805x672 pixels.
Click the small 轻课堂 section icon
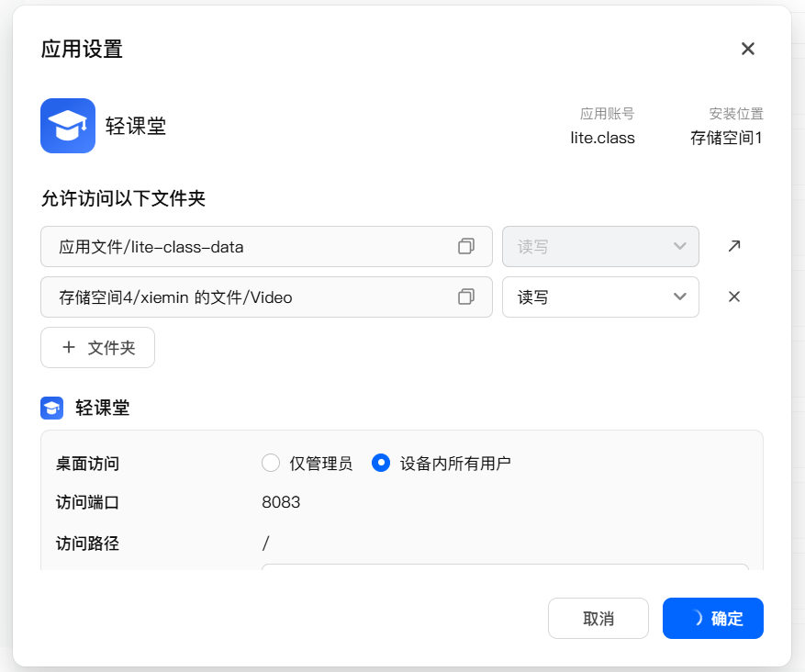(x=52, y=408)
